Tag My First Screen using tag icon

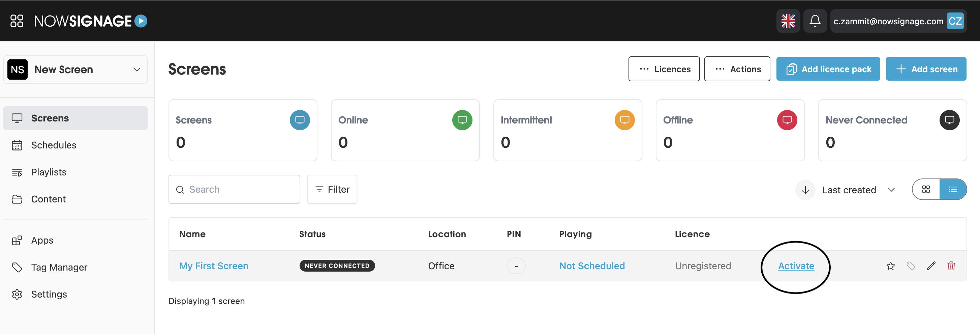[911, 266]
